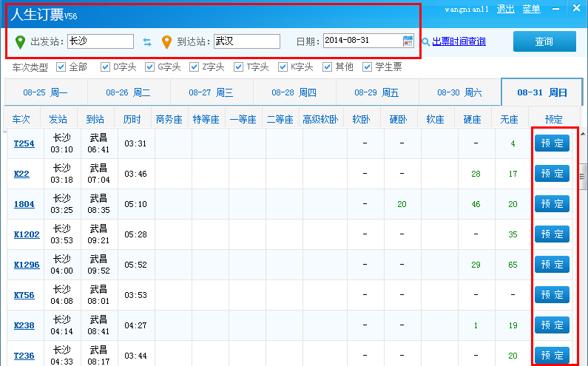Open train K22 details link

21,174
